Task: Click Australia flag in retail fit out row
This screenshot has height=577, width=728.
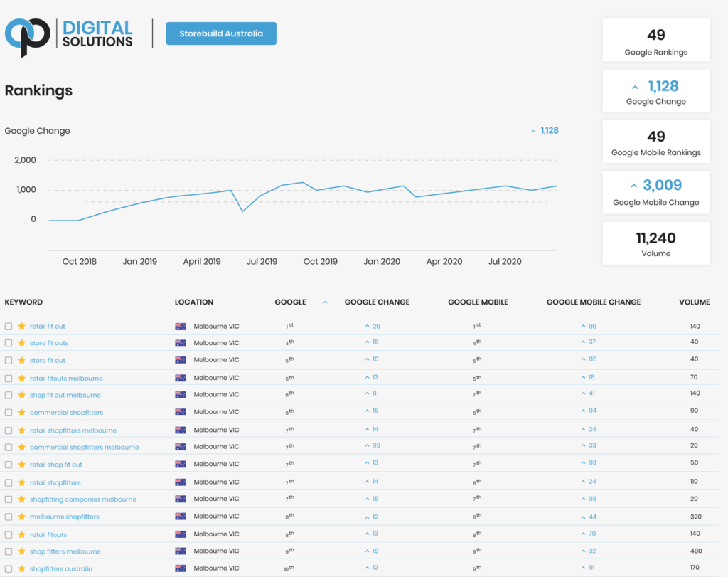Action: click(x=181, y=327)
